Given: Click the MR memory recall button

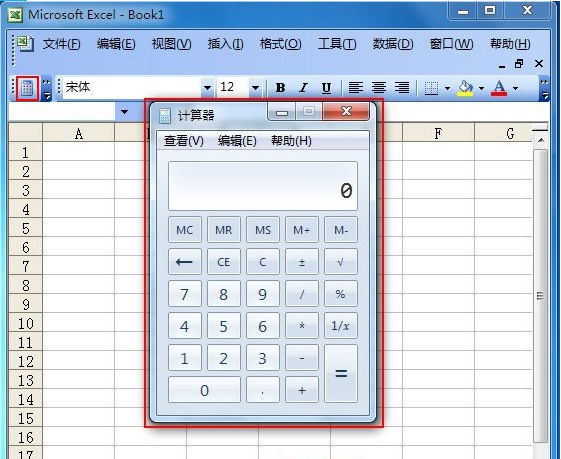Looking at the screenshot, I should point(224,229).
